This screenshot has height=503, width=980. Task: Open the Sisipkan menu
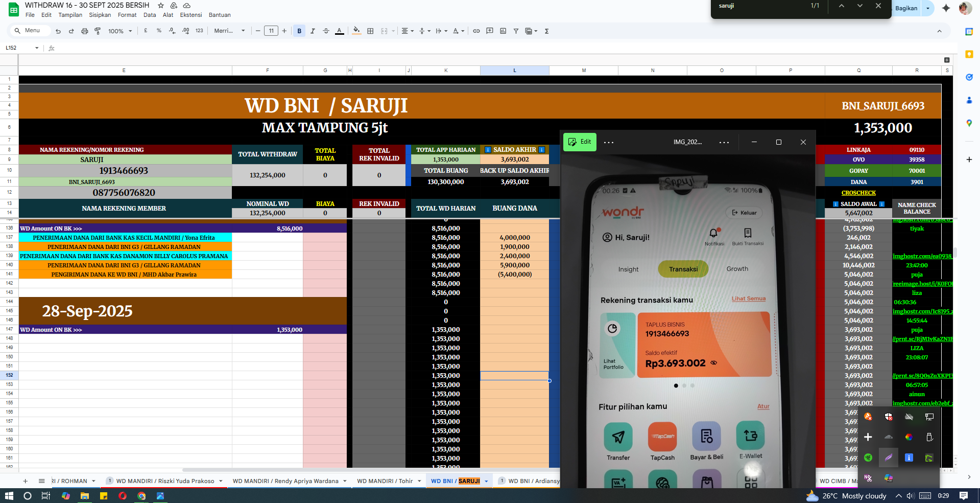click(x=100, y=15)
